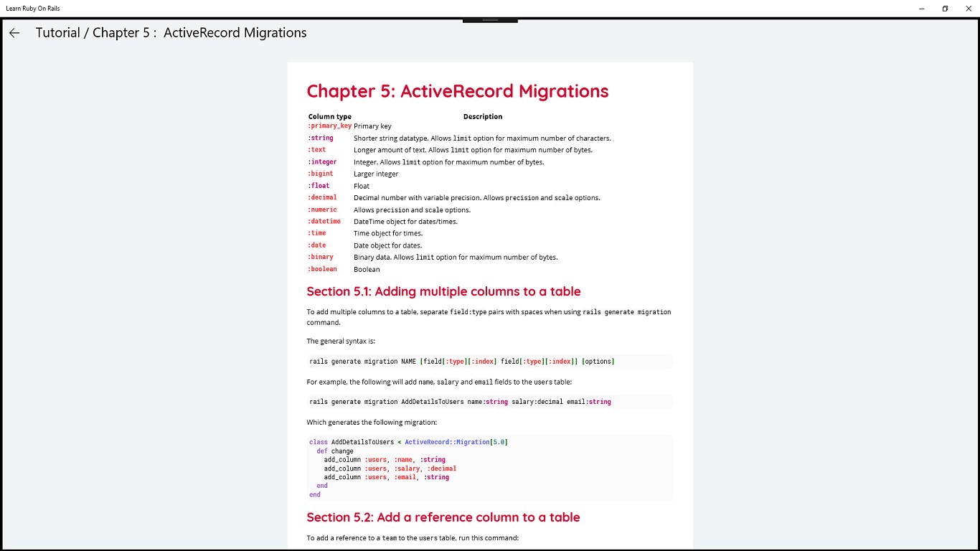Select the :string column type cell
Image resolution: width=980 pixels, height=551 pixels.
(321, 138)
